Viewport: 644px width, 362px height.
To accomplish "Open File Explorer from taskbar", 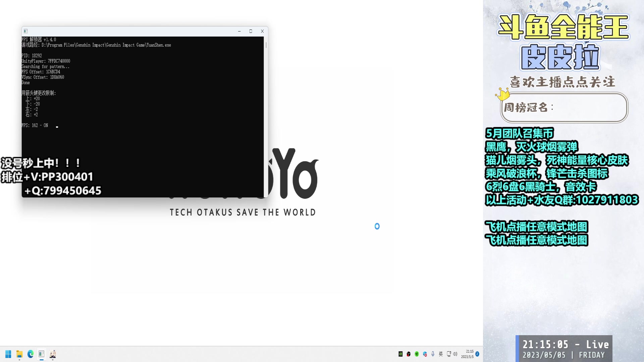I will (19, 354).
